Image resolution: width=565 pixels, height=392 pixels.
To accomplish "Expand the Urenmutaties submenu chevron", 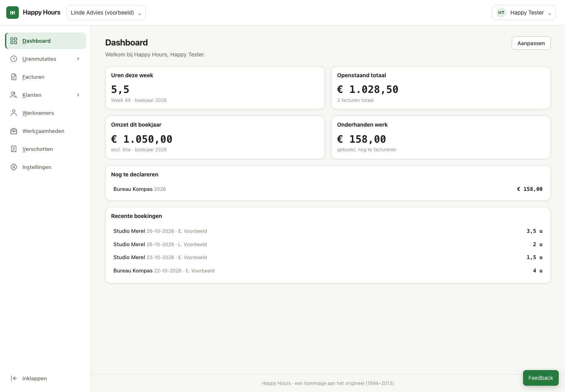I will pos(78,59).
